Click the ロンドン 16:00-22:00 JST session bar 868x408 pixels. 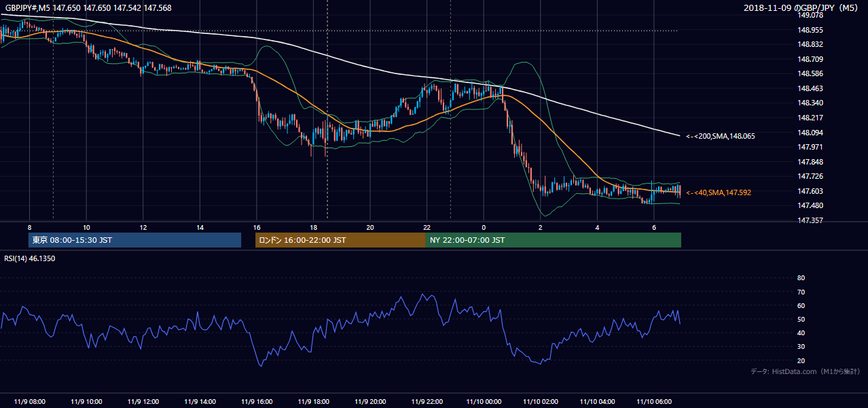pos(340,240)
